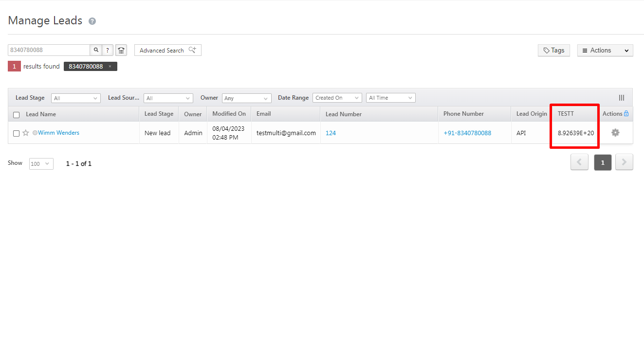Toggle the select all leads checkbox

point(17,115)
